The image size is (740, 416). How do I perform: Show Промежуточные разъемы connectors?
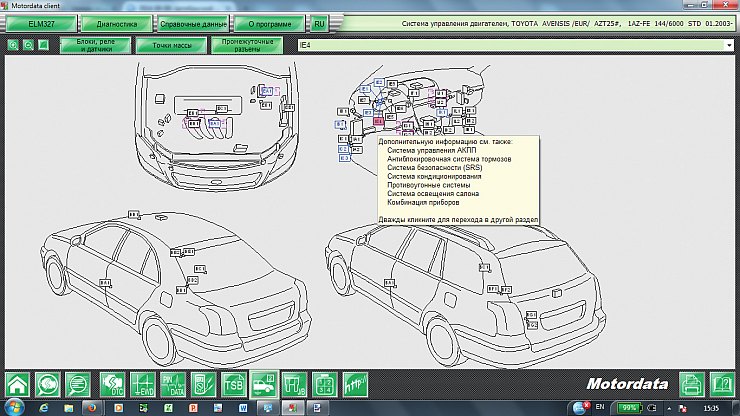pyautogui.click(x=247, y=45)
